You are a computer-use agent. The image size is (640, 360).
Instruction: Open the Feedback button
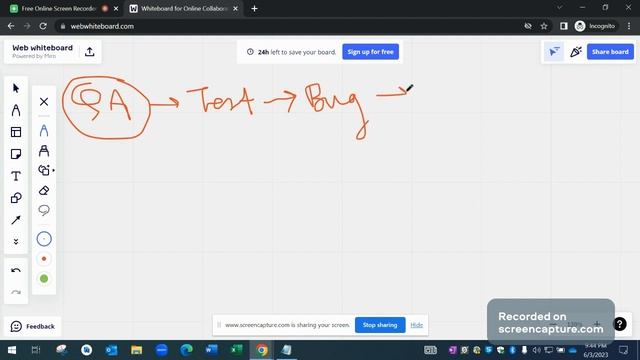pos(33,327)
